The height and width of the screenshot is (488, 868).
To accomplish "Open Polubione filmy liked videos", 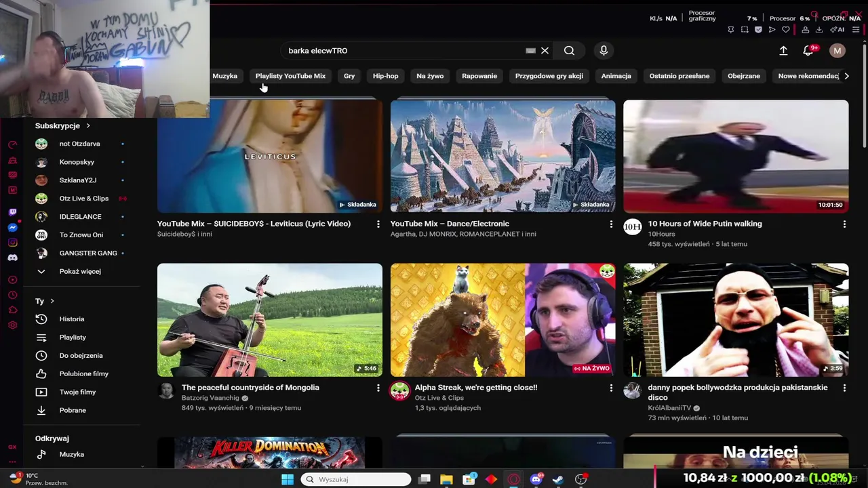I will click(x=84, y=374).
